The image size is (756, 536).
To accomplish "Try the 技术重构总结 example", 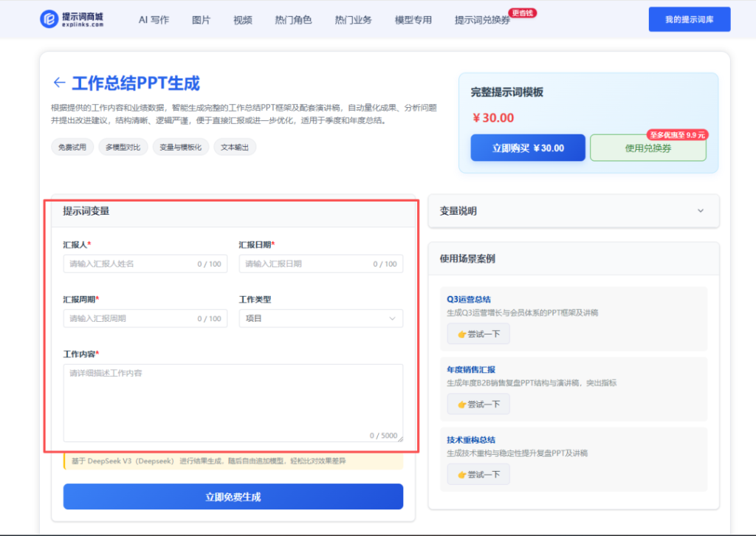I will point(478,474).
